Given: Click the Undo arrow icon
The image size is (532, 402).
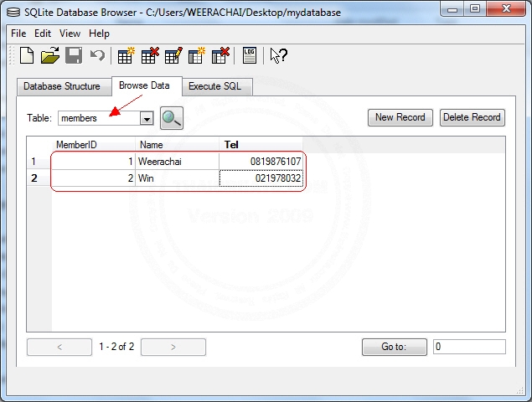Looking at the screenshot, I should [98, 55].
